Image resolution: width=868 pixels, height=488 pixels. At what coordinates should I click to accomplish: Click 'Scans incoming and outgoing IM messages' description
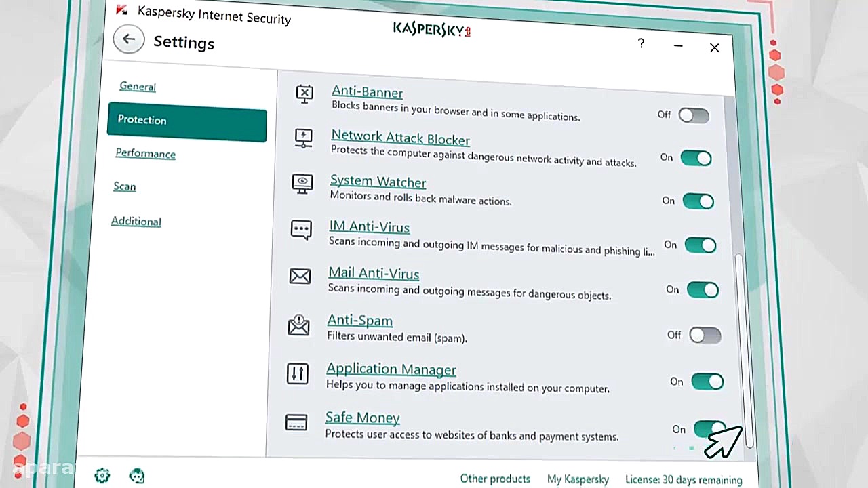pos(492,246)
